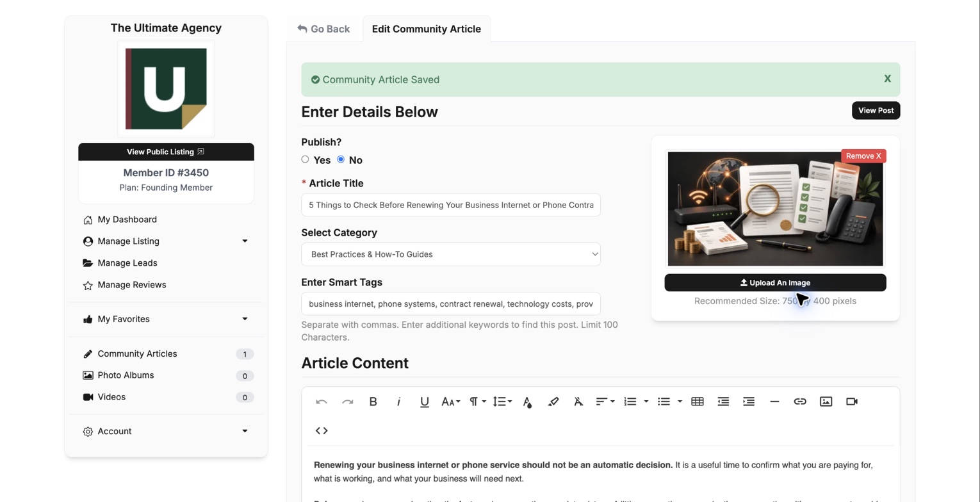Viewport: 980px width, 502px height.
Task: Open the highlight background color tool
Action: [553, 401]
